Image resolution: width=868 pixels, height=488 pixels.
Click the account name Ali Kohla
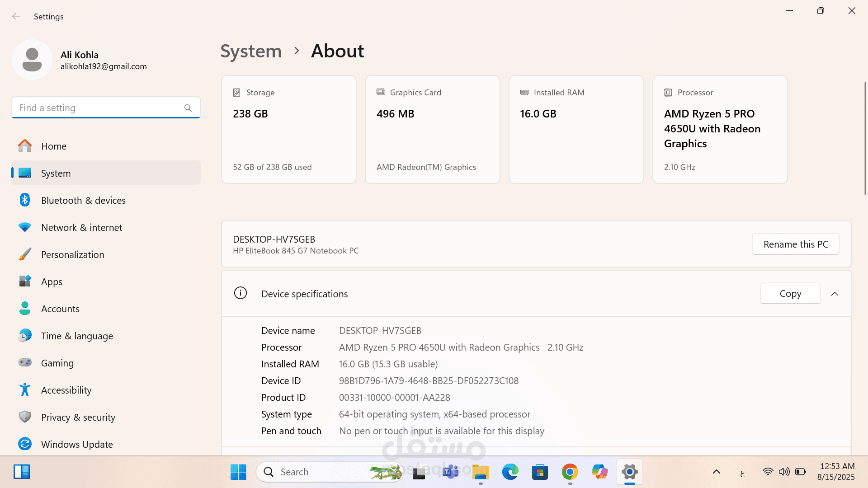click(80, 55)
